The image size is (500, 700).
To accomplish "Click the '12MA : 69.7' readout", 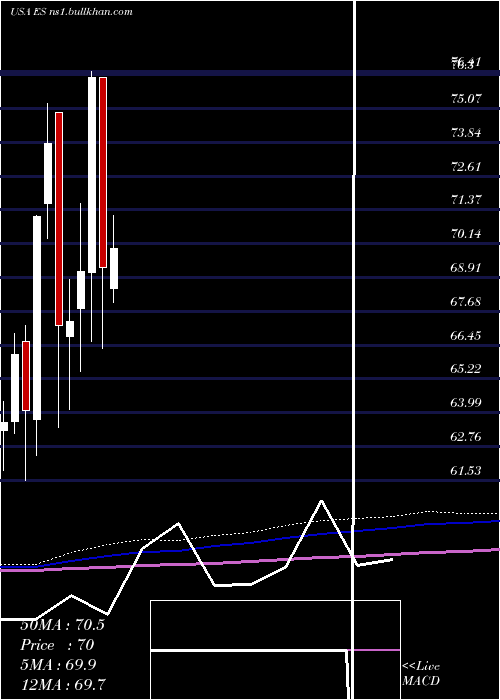I will click(x=63, y=684).
